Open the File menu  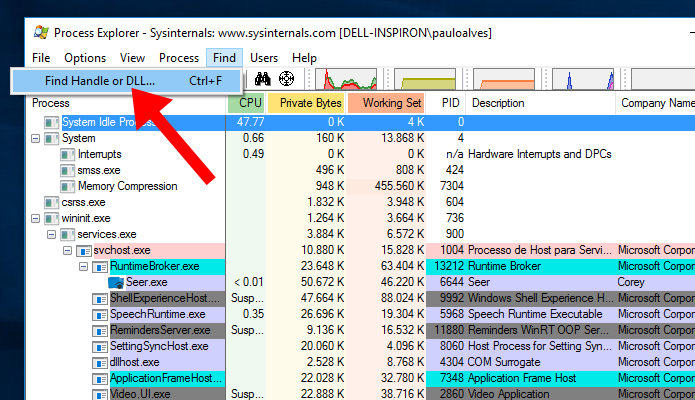(41, 58)
